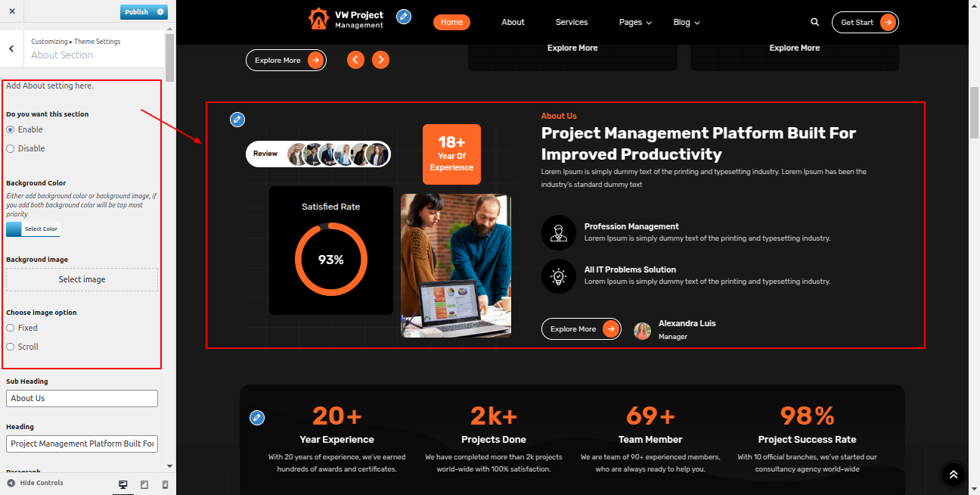Click the edit pencil on the About section
This screenshot has width=980, height=495.
[237, 120]
